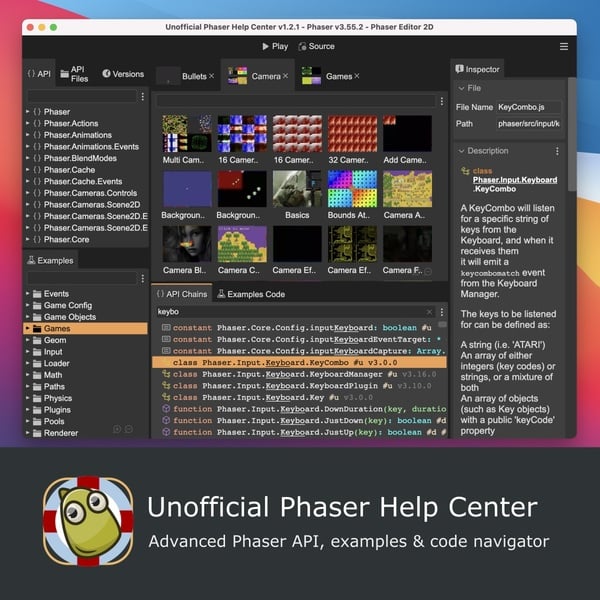Viewport: 600px width, 600px height.
Task: Open the Inspector tab
Action: (477, 69)
